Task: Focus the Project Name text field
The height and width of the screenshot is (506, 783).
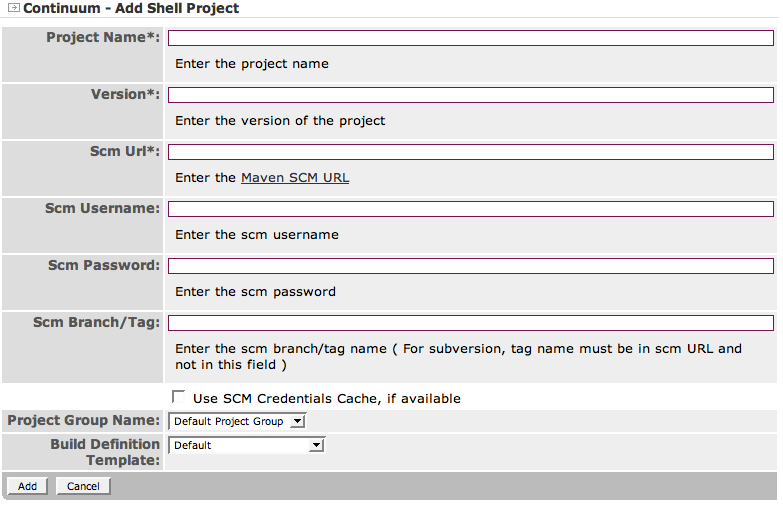Action: click(470, 38)
